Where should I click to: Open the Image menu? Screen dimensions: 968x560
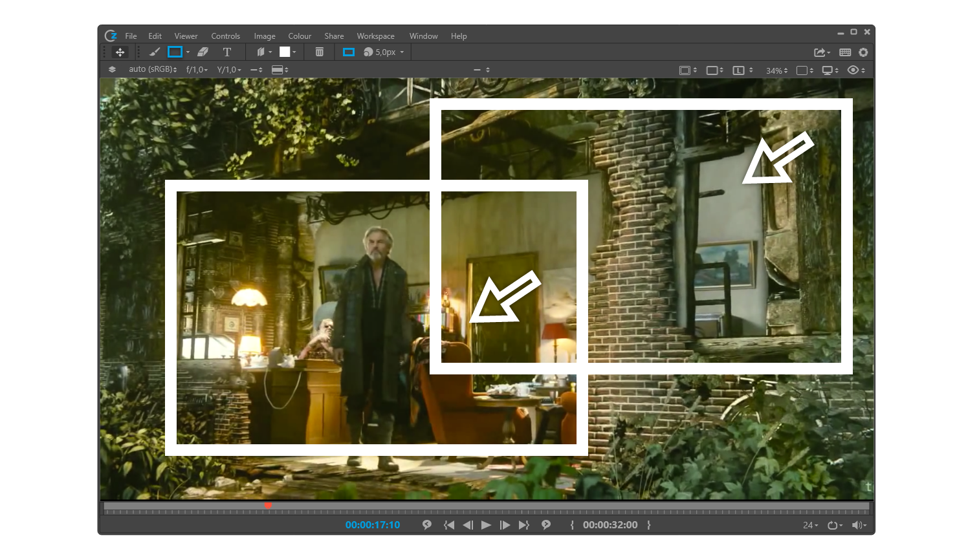[x=265, y=36]
